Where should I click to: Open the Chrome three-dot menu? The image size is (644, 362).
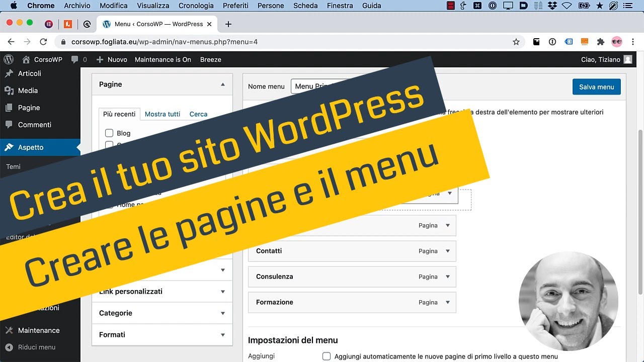pos(633,42)
